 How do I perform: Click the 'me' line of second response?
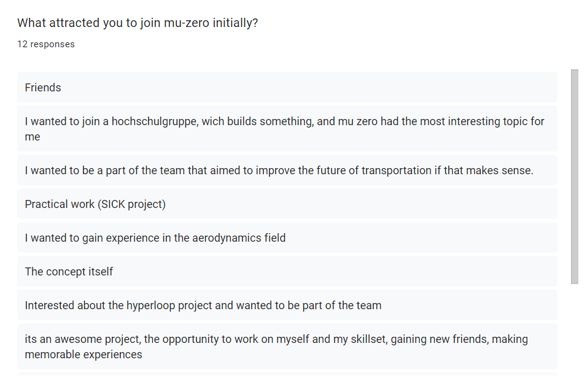(x=33, y=137)
